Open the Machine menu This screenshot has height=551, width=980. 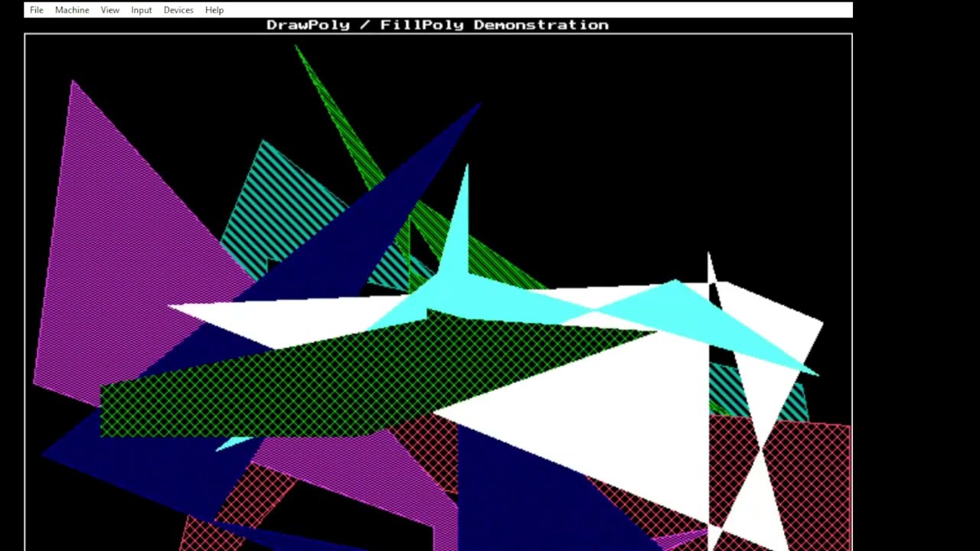click(72, 10)
